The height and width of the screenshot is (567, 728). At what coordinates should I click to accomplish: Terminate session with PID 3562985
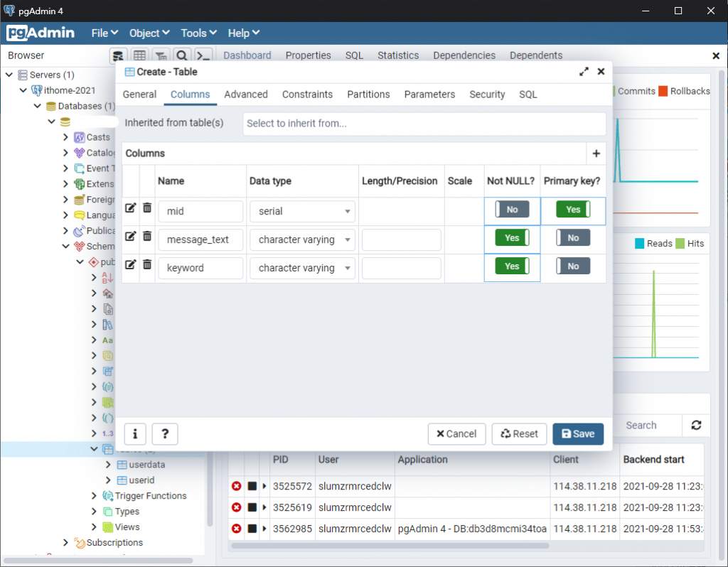click(x=236, y=529)
